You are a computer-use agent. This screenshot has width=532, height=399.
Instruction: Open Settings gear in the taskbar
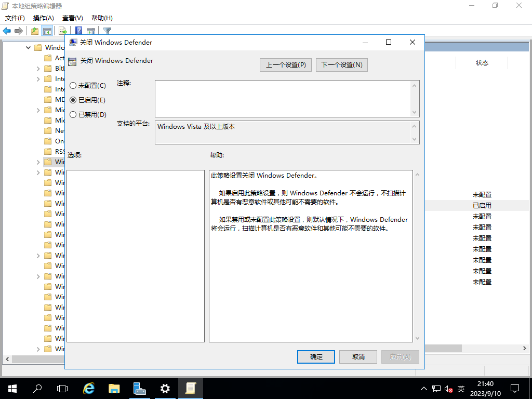point(165,389)
